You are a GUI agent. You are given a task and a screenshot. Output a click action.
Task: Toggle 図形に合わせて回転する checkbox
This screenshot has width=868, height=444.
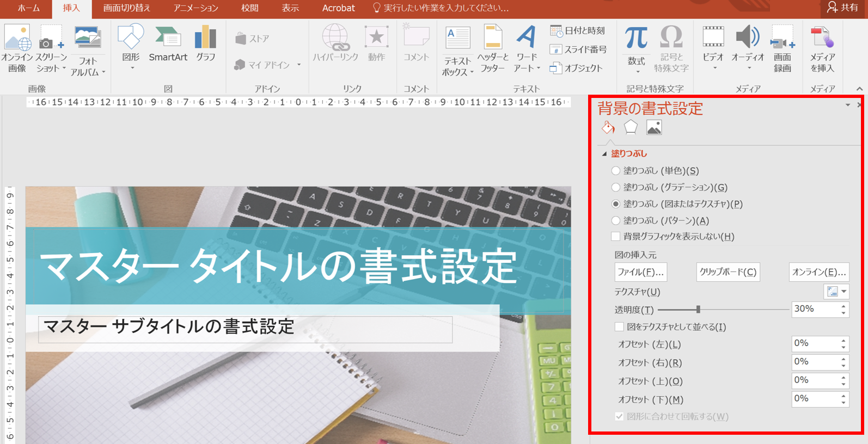(x=619, y=416)
